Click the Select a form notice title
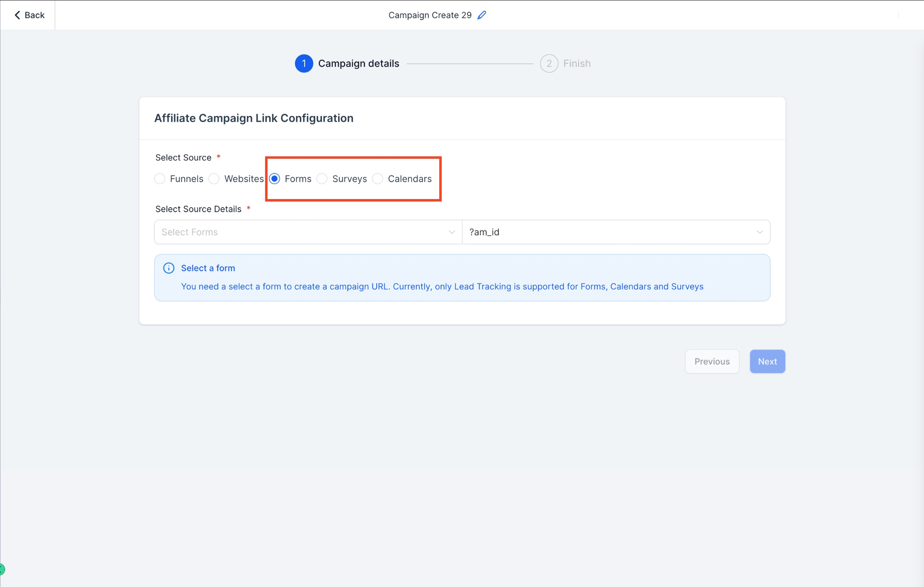Screen dimensions: 924x587 pyautogui.click(x=208, y=268)
